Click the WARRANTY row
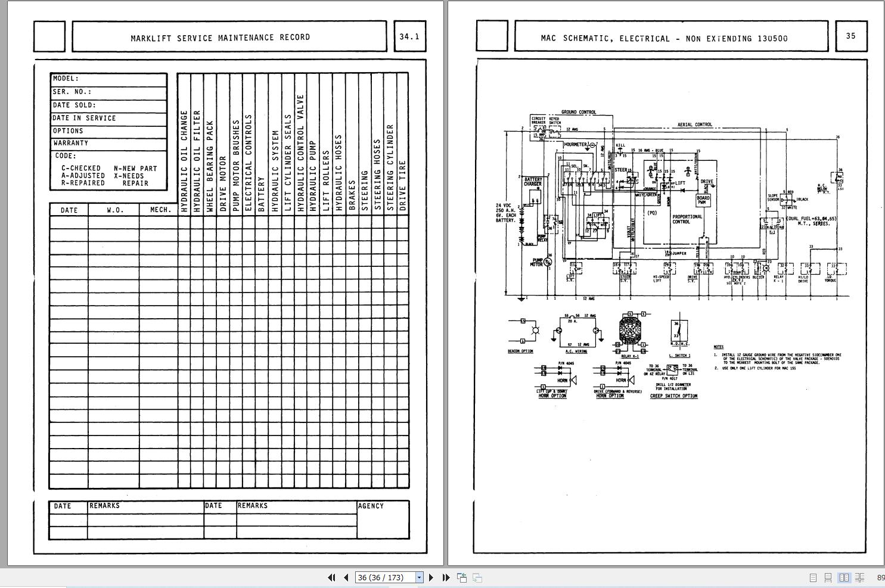 click(x=108, y=144)
